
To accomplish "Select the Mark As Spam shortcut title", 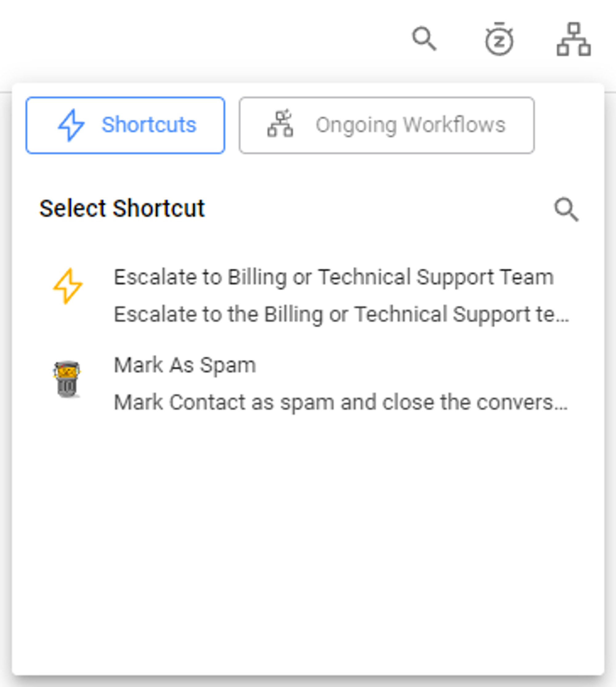I will [x=185, y=365].
